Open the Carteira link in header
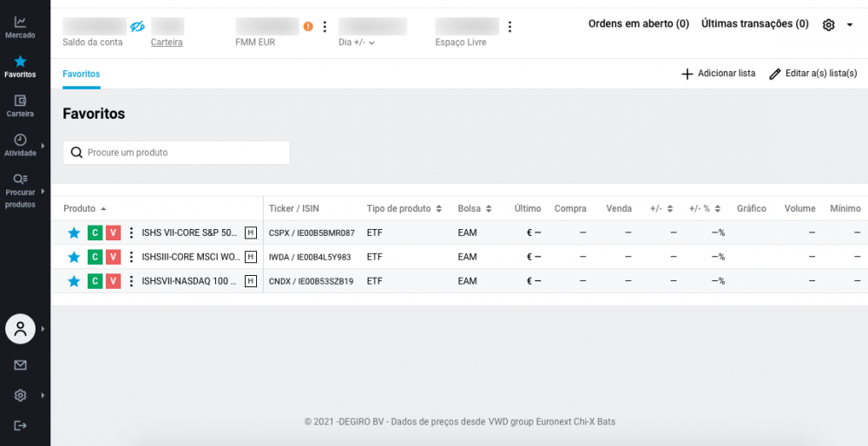The width and height of the screenshot is (868, 446). point(167,42)
